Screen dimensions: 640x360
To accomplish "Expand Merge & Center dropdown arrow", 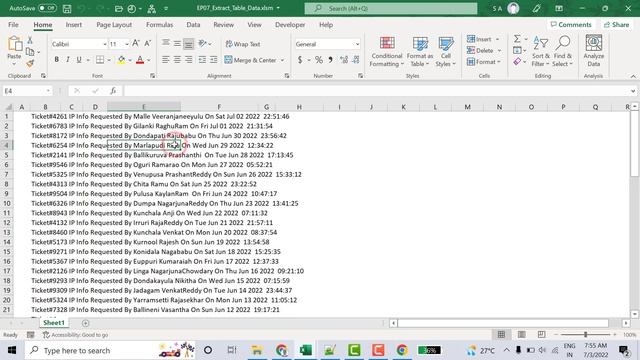I will tap(282, 60).
